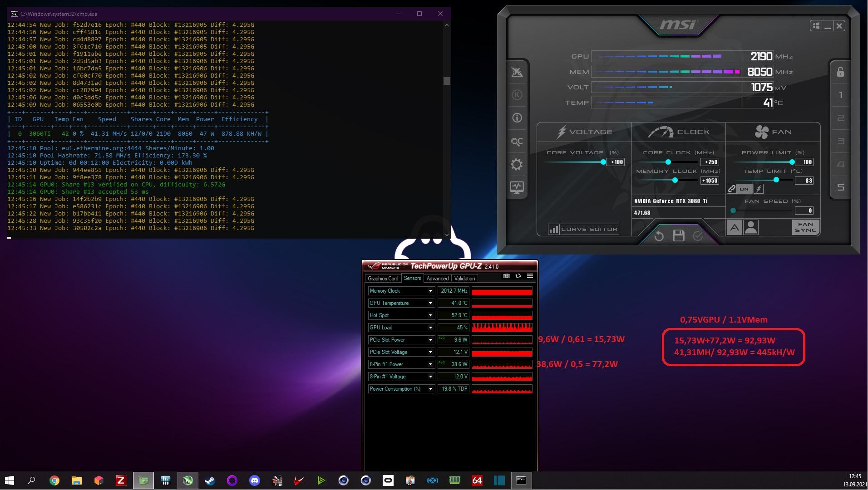Expand the Power Consumption (%) dropdown
Viewport: 868px width, 490px height.
430,389
